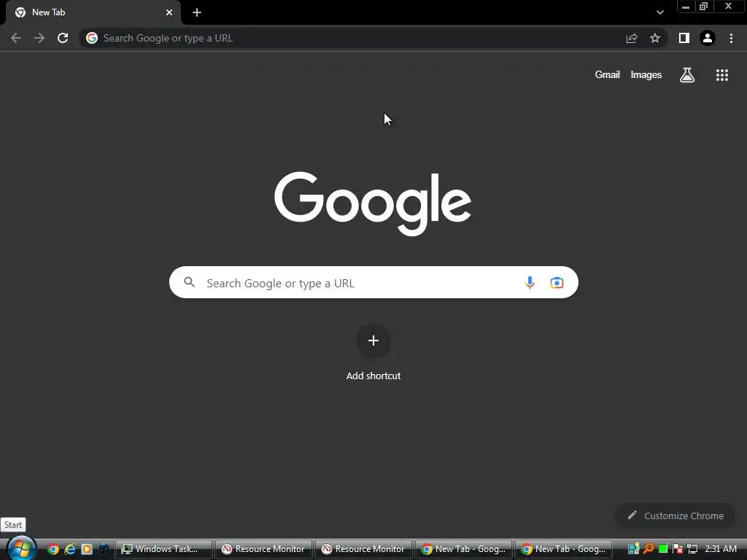
Task: Open the Google apps grid
Action: coord(722,75)
